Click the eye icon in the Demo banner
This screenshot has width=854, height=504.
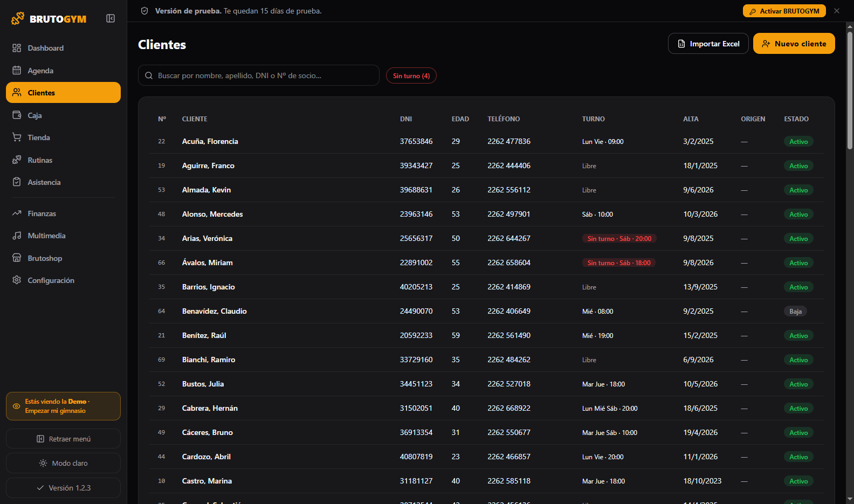pos(16,406)
